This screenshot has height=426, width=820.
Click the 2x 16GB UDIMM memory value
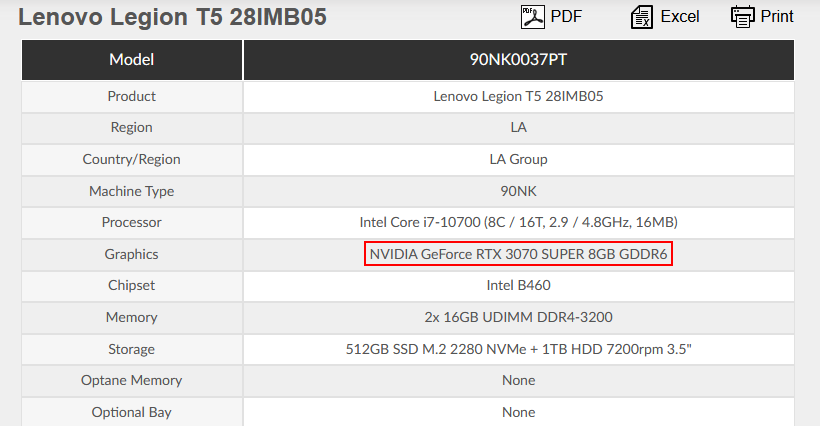pos(518,317)
